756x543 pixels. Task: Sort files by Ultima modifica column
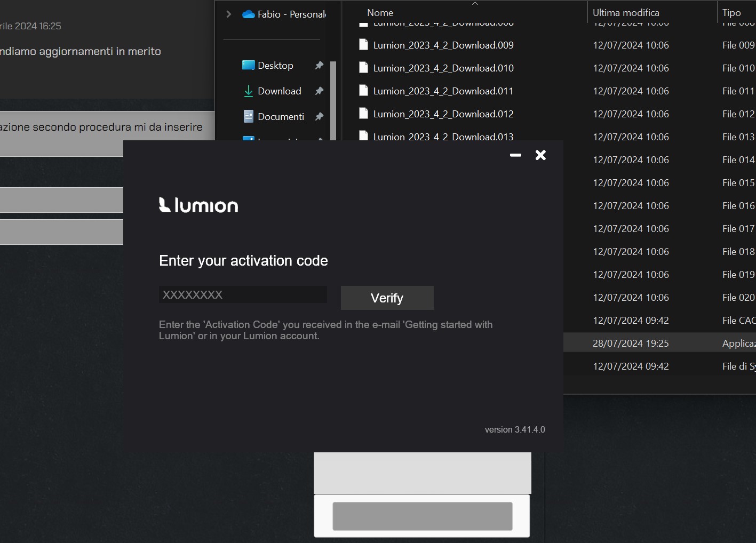(626, 13)
